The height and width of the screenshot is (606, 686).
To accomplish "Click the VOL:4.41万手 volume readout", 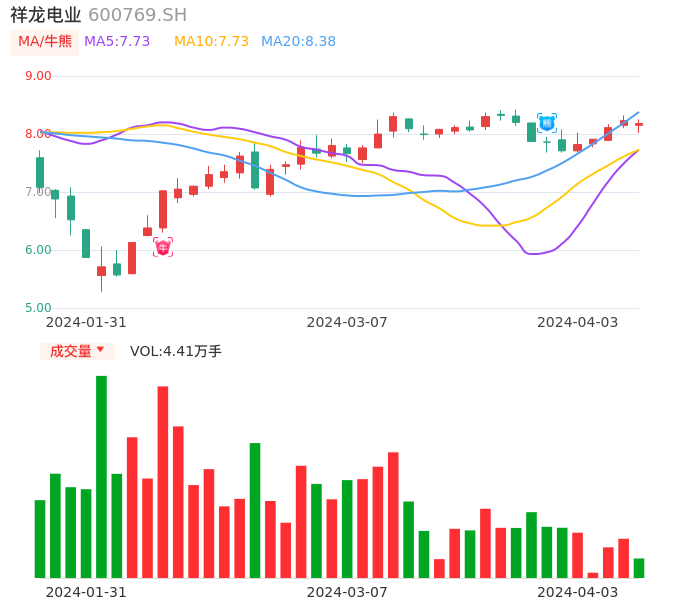I will click(x=176, y=351).
